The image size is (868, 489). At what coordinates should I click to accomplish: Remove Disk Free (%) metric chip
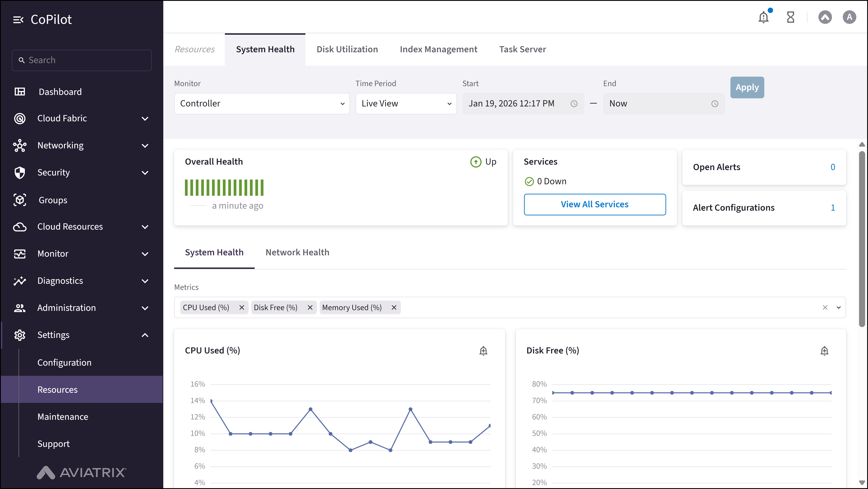coord(310,307)
